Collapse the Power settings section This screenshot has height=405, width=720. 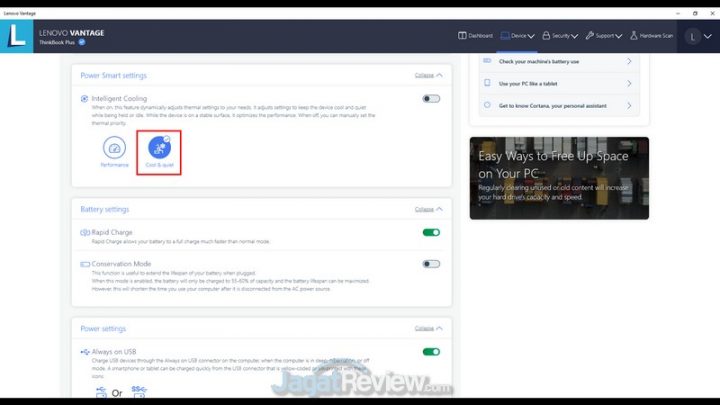[x=428, y=328]
